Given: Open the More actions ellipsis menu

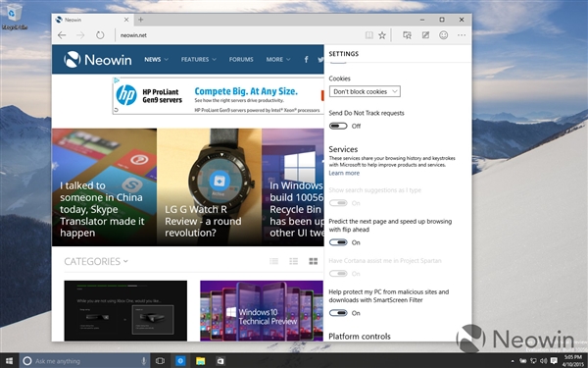Looking at the screenshot, I should (462, 35).
